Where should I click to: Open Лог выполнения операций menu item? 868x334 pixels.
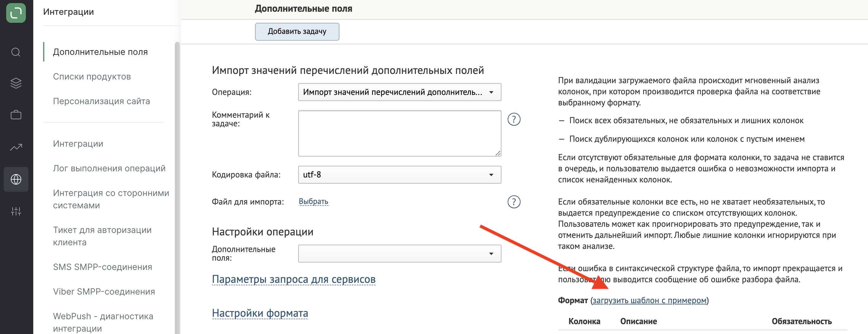(109, 168)
